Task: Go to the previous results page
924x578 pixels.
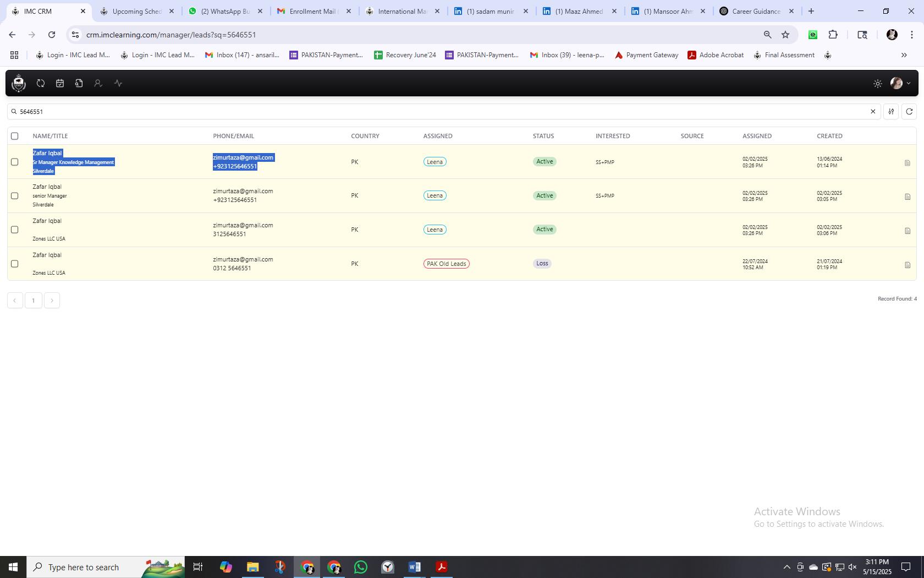Action: pyautogui.click(x=15, y=301)
